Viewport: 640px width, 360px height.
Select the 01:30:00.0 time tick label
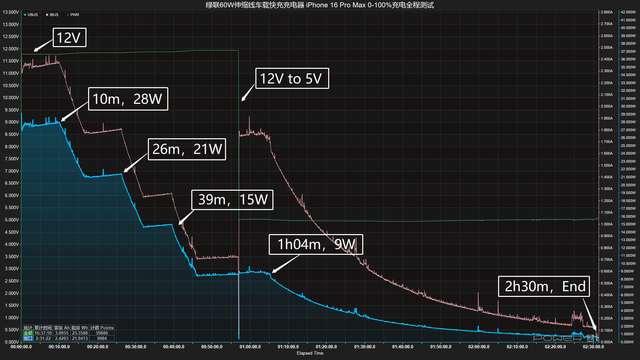(x=364, y=347)
